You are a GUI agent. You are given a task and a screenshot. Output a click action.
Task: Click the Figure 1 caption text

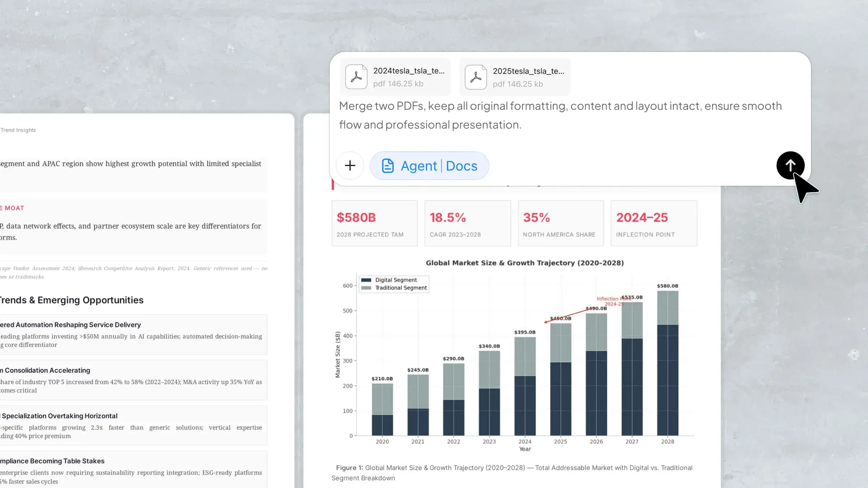point(512,472)
